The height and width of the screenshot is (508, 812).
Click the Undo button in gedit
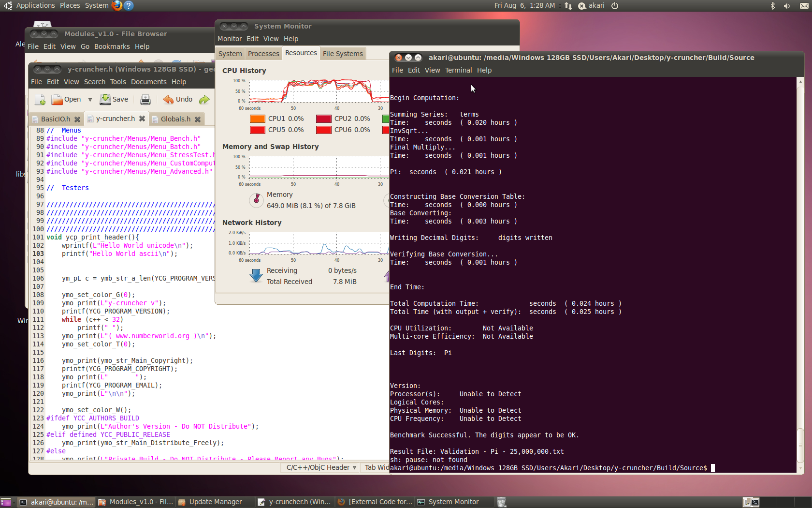(178, 100)
